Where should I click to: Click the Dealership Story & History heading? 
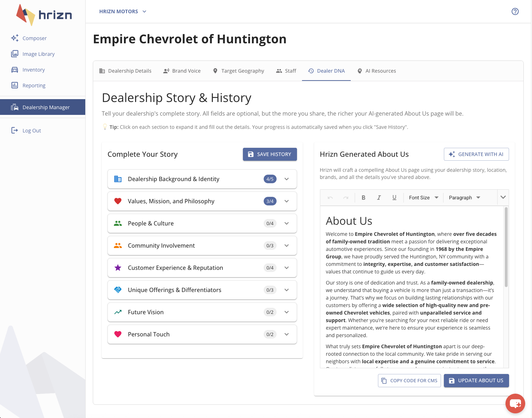tap(177, 98)
